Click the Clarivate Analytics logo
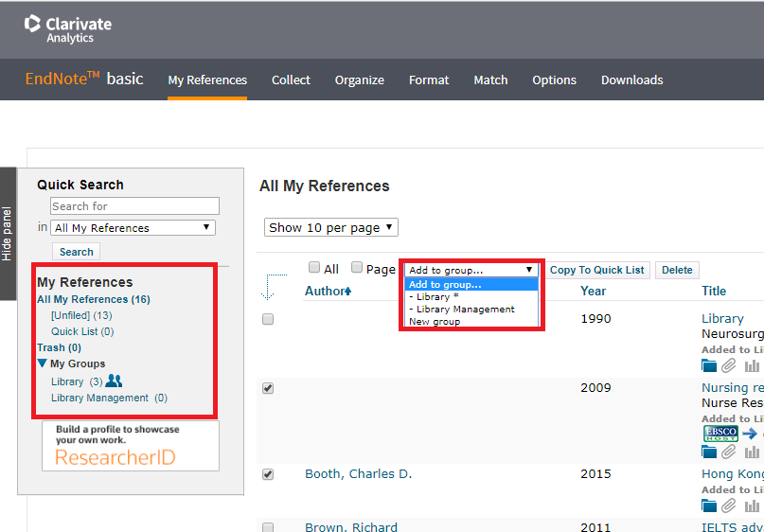The image size is (764, 532). [68, 28]
